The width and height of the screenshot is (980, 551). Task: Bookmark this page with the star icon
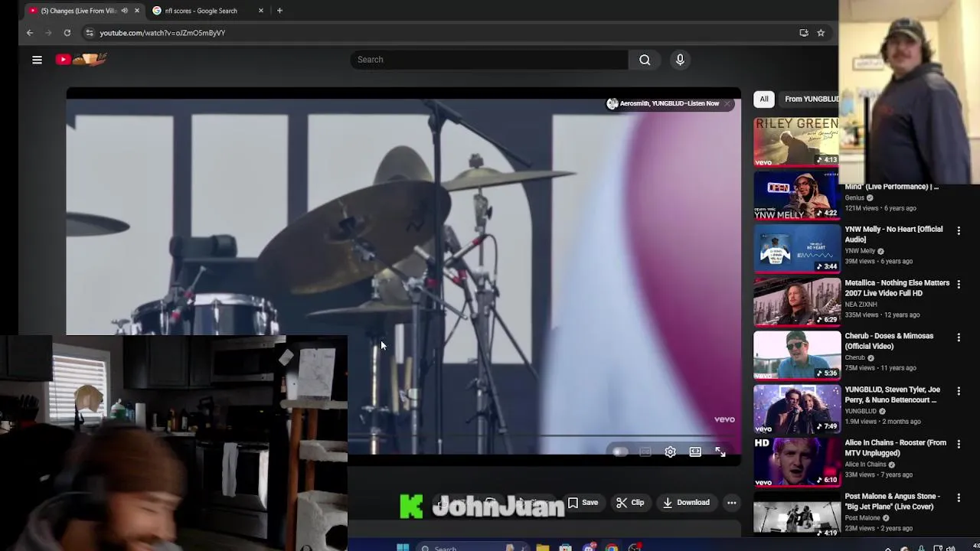point(821,33)
